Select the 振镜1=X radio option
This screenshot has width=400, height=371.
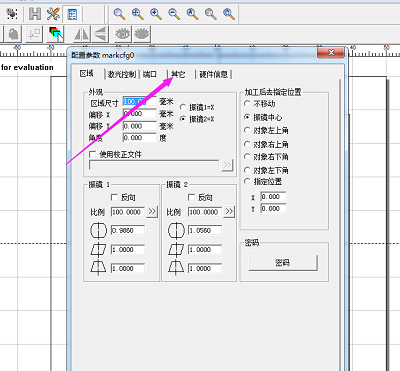coord(183,107)
